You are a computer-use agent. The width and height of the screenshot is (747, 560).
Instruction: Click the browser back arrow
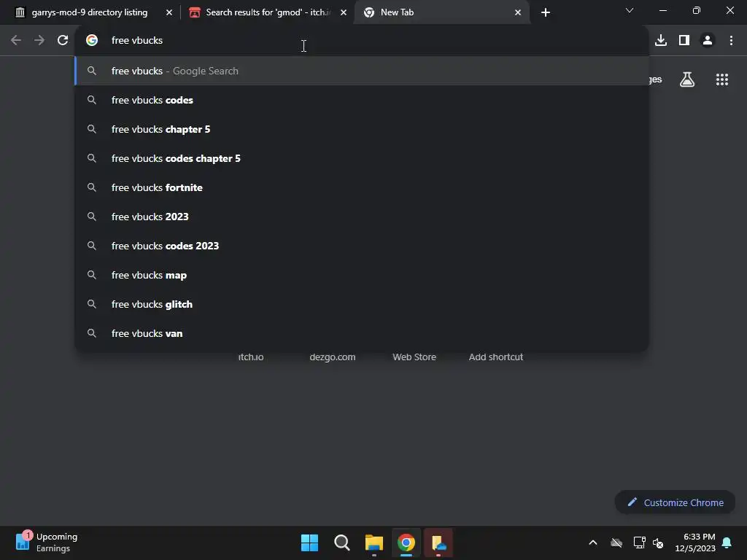click(x=16, y=41)
